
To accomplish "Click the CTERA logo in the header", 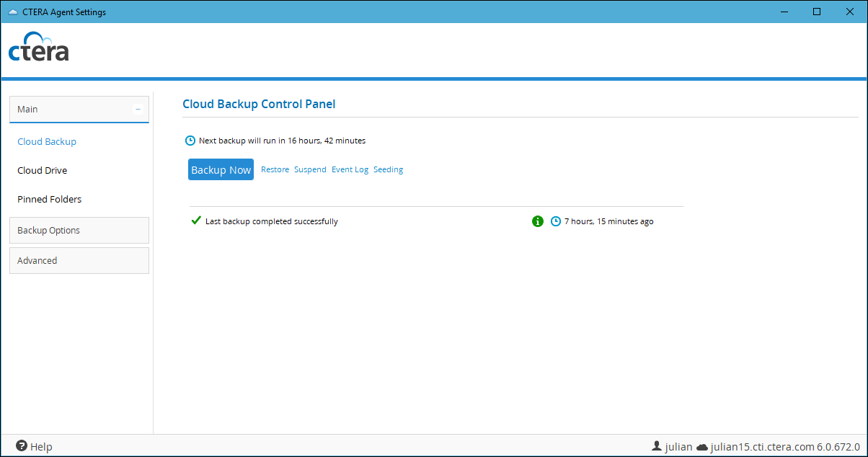I will (38, 47).
